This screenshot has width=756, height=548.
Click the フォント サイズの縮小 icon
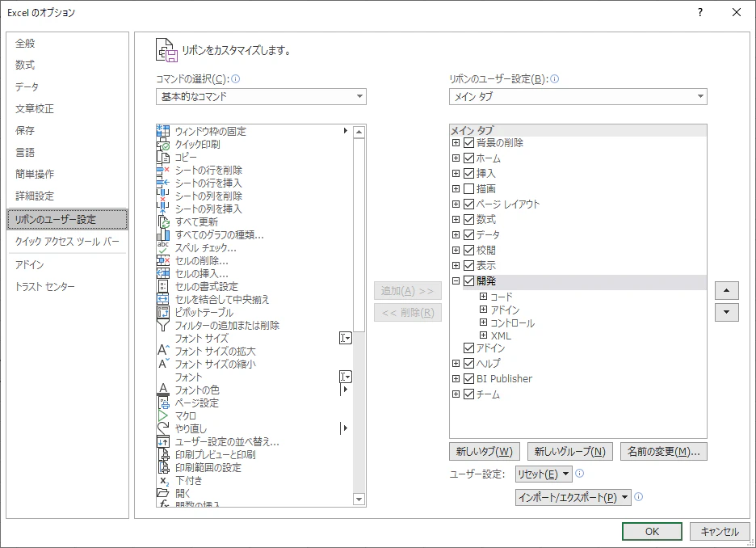point(163,364)
